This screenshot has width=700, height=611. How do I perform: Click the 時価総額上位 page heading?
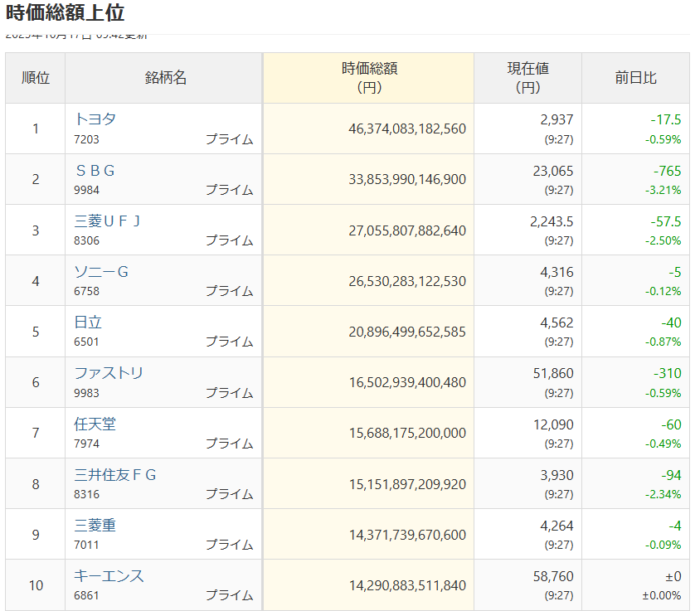pyautogui.click(x=66, y=13)
